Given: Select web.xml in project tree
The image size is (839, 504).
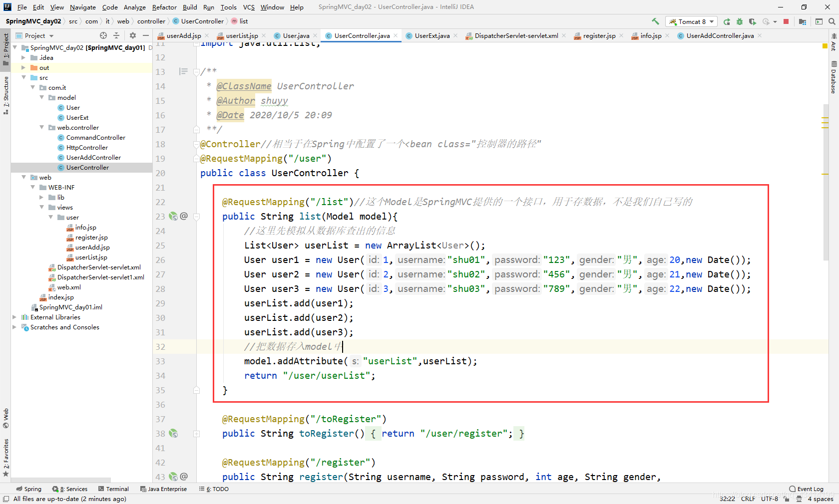Looking at the screenshot, I should (x=68, y=287).
